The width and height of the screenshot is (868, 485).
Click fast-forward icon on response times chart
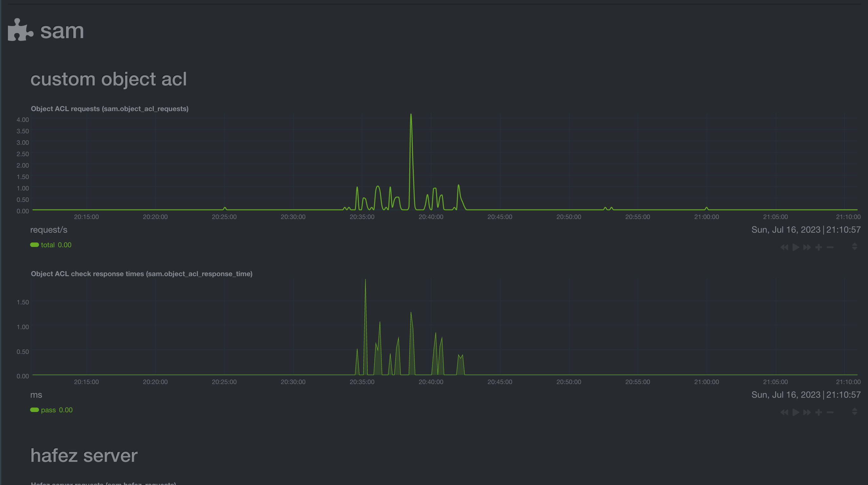tap(807, 412)
